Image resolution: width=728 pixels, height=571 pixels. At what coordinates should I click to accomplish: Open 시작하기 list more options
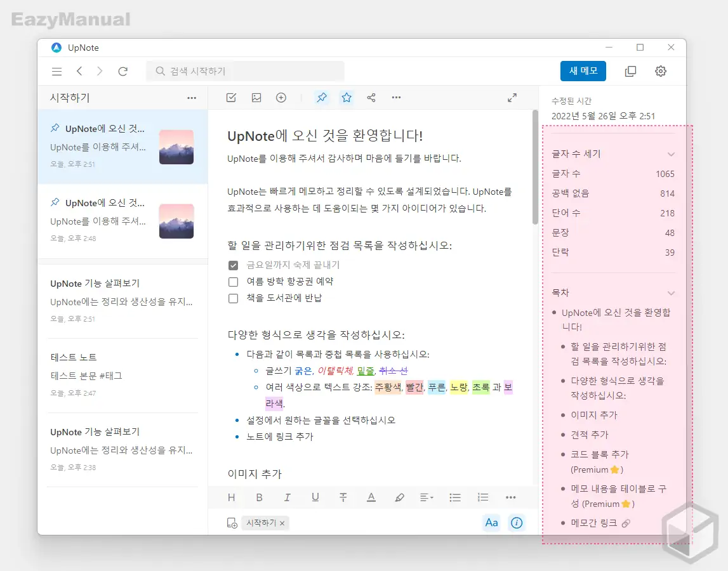(192, 98)
